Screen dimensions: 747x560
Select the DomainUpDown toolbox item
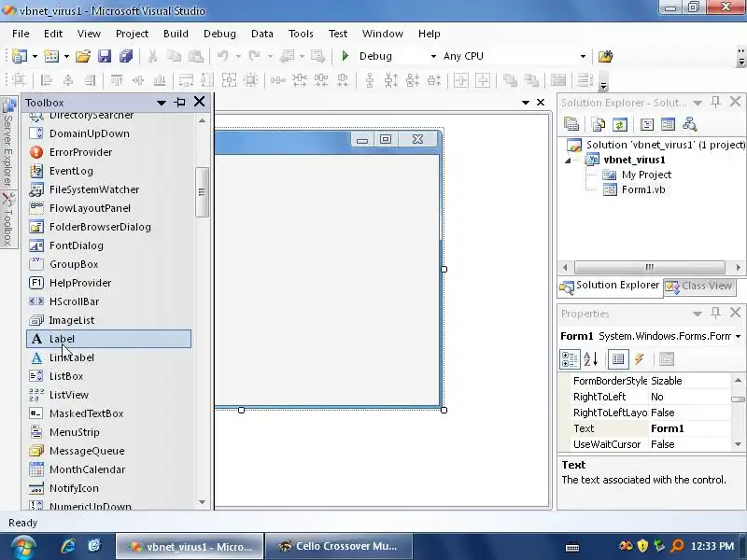108,133
